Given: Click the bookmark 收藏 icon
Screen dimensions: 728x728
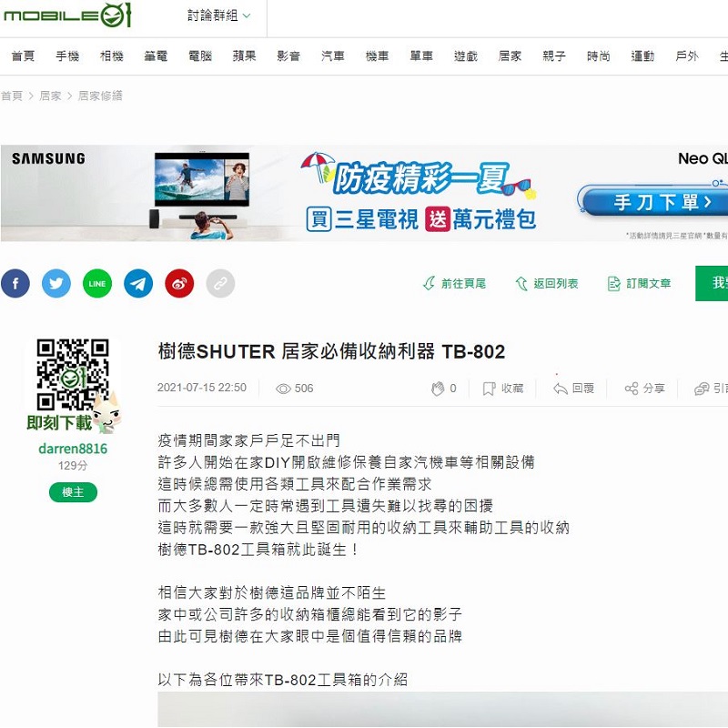Looking at the screenshot, I should 489,389.
